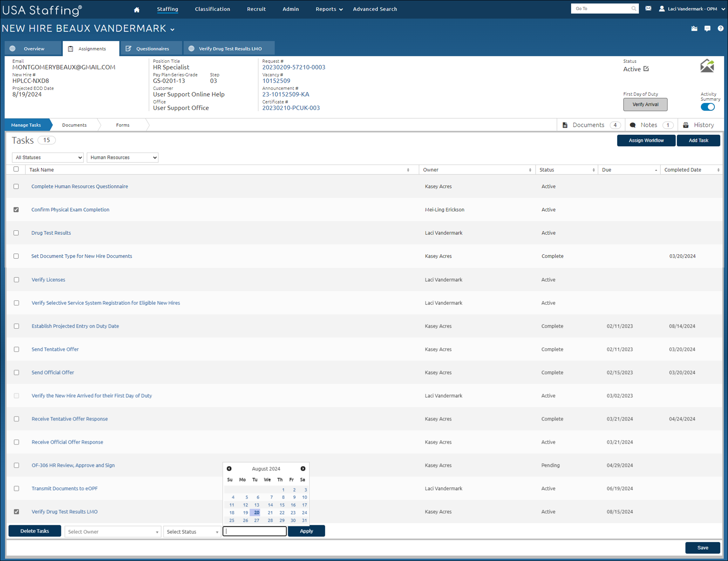Screen dimensions: 728x561
Task: Open the Reports menu dropdown
Action: coord(329,9)
